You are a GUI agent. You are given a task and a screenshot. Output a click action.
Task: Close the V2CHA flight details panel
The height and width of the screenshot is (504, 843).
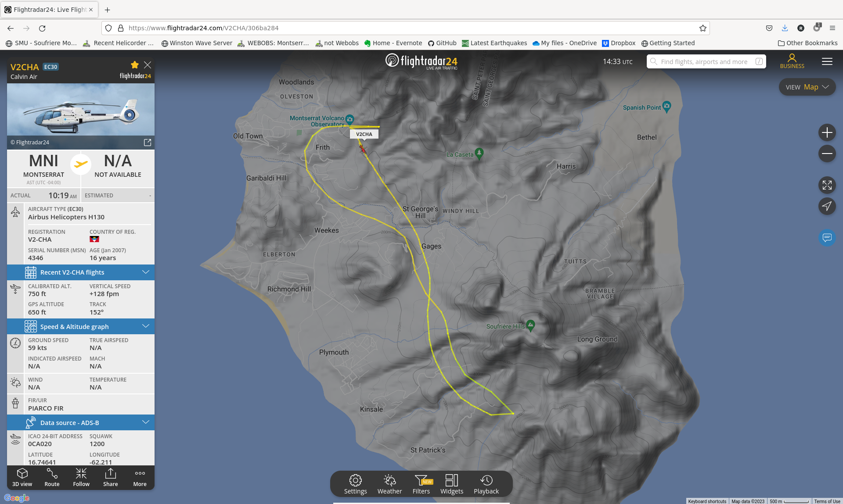click(148, 65)
